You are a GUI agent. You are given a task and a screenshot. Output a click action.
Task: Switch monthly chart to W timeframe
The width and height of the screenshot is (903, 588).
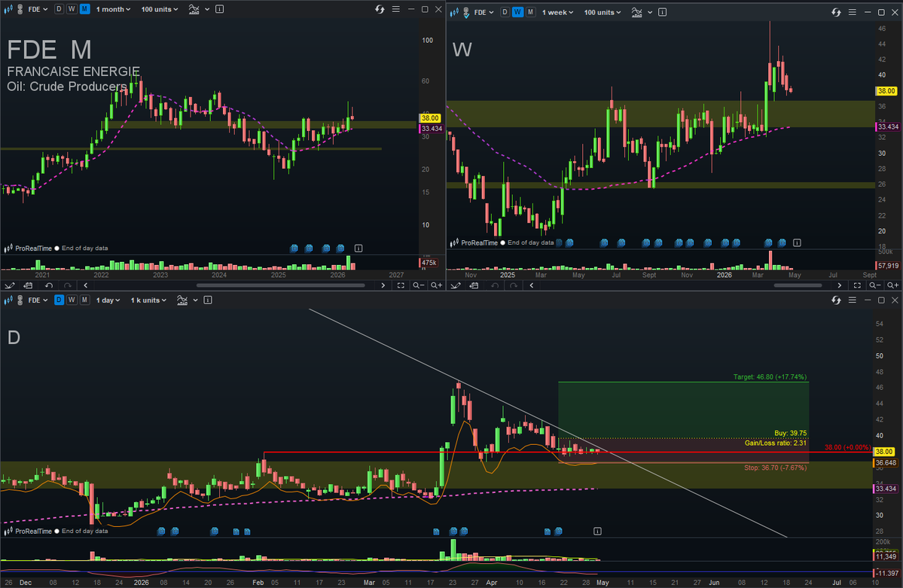coord(72,9)
